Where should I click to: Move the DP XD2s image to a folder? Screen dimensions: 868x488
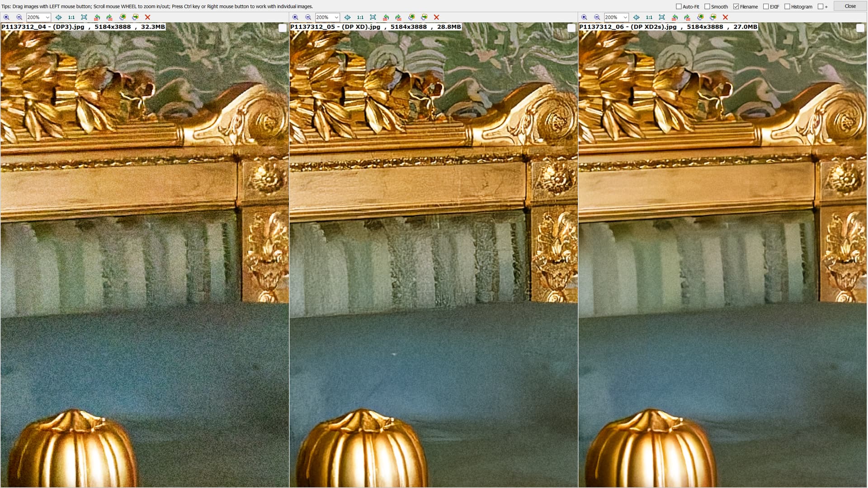coord(713,17)
